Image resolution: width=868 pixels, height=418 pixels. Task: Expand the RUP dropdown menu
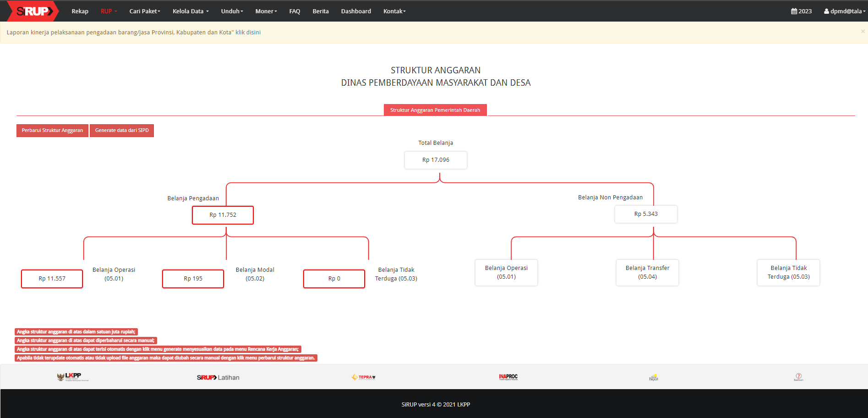click(109, 11)
